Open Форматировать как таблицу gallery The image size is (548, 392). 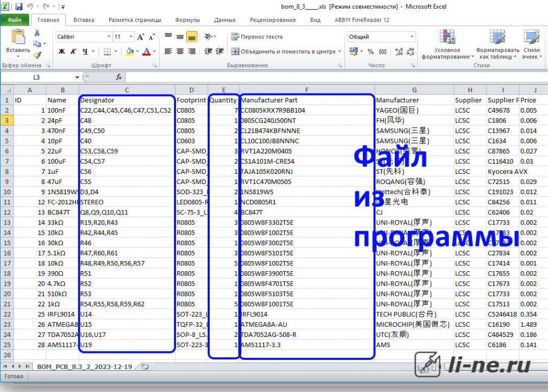coord(498,44)
